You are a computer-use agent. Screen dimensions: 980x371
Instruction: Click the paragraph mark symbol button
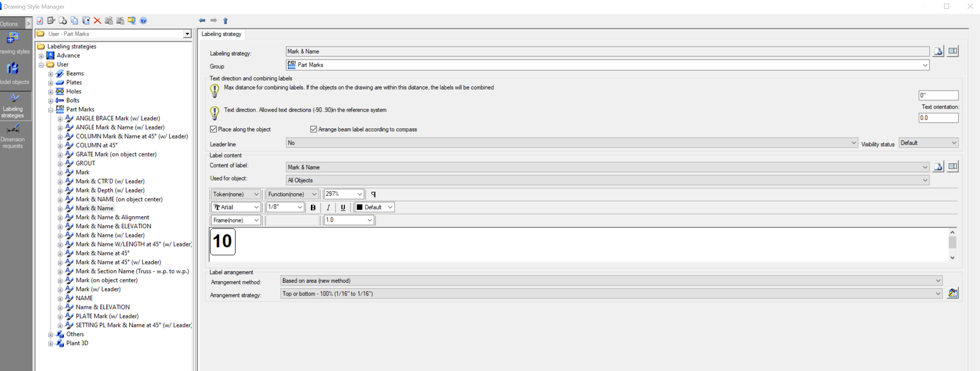click(x=373, y=194)
